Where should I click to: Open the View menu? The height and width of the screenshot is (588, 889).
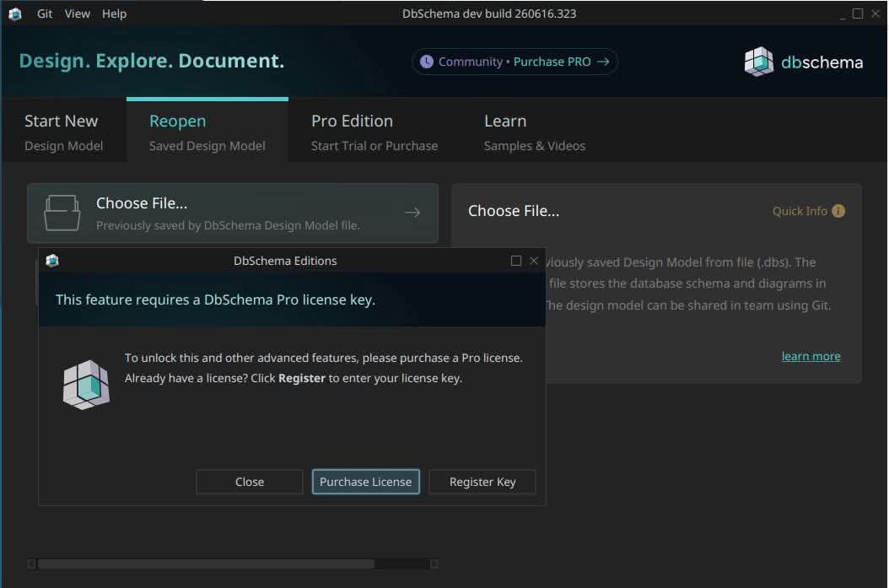click(77, 13)
